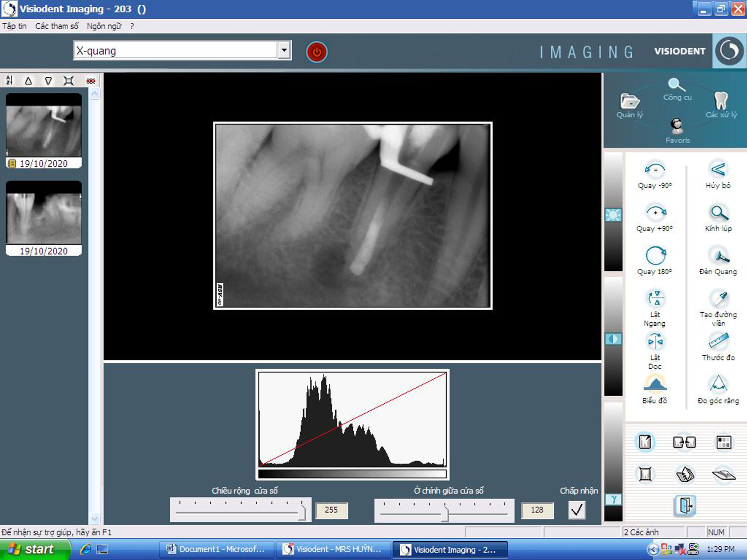
Task: Select Thước đo ruler tool
Action: point(718,346)
